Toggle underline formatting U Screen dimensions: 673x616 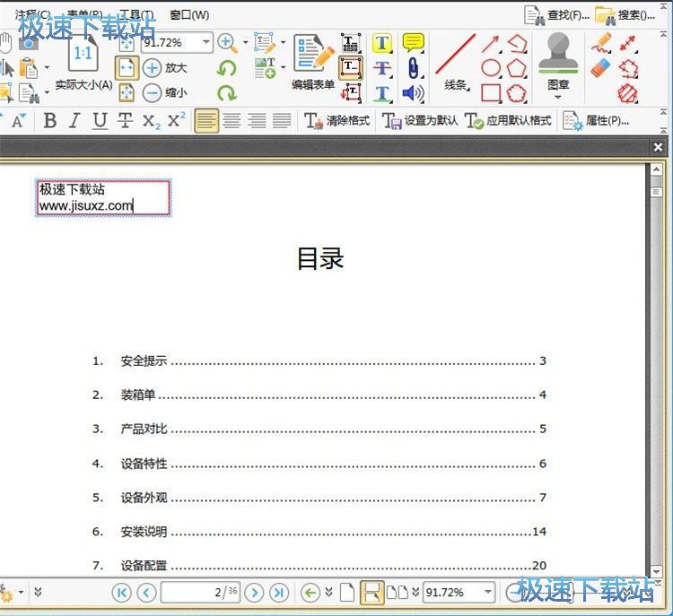pos(100,120)
